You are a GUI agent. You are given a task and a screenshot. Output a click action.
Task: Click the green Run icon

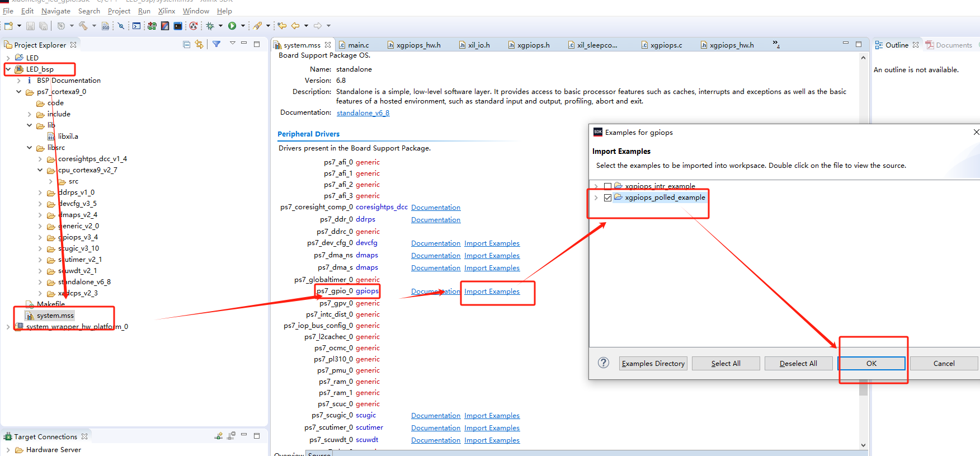click(x=232, y=26)
